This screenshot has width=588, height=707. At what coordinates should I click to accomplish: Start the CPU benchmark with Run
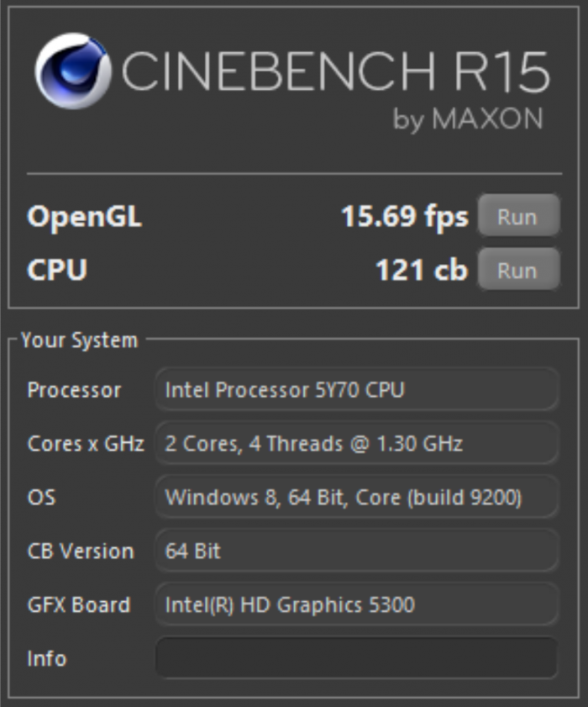click(517, 270)
